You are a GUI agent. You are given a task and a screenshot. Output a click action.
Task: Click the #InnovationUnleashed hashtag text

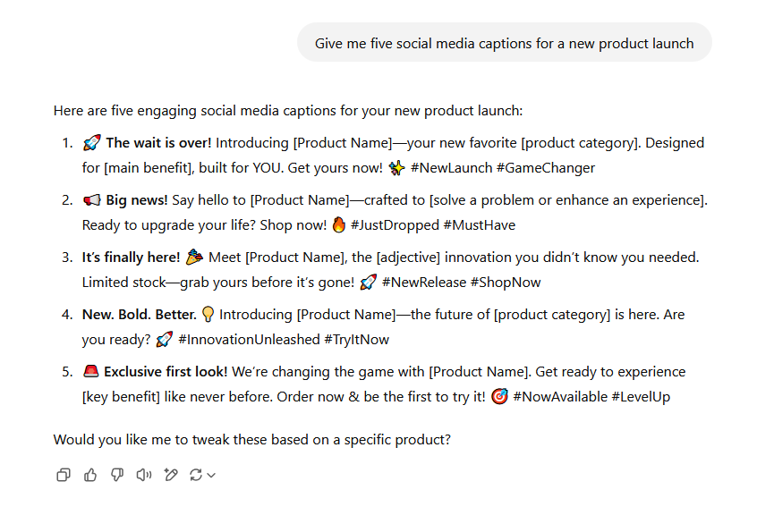tap(248, 340)
